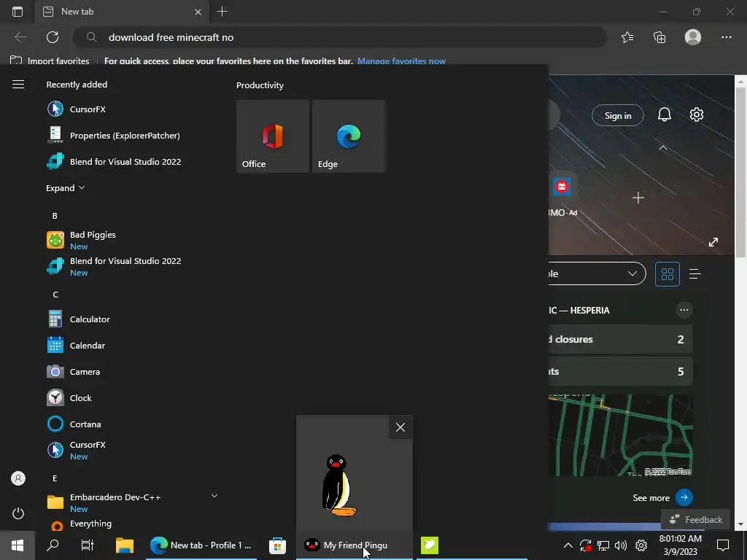Click My Friend Pingu taskbar button

(354, 545)
